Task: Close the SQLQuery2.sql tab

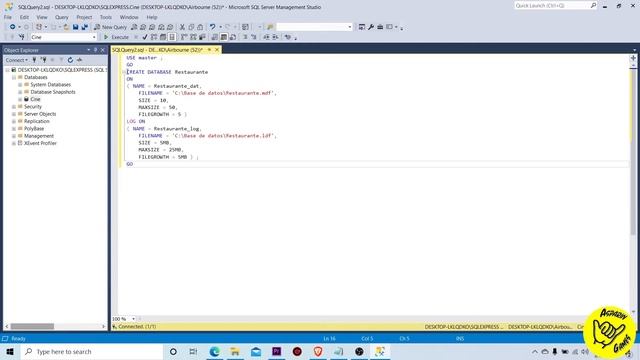Action: 217,50
